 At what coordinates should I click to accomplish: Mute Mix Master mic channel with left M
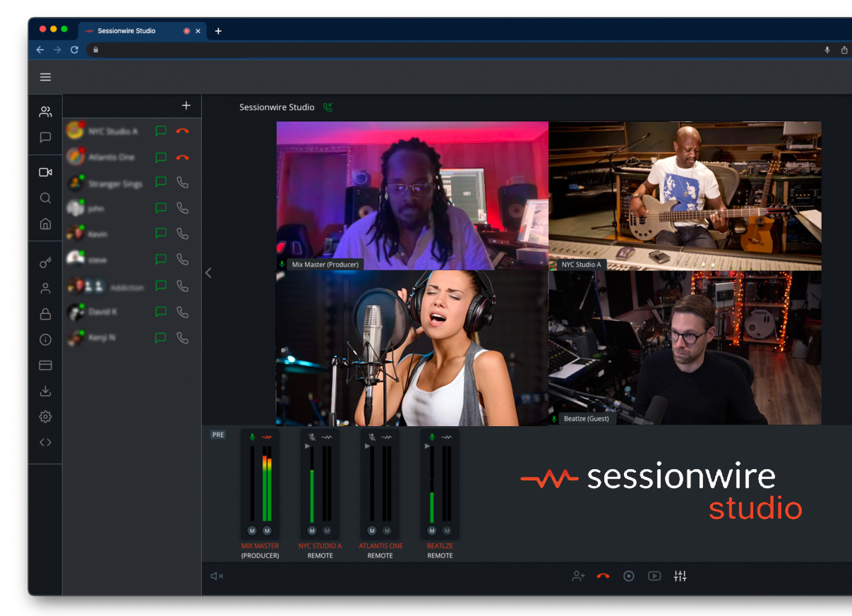coord(252,531)
